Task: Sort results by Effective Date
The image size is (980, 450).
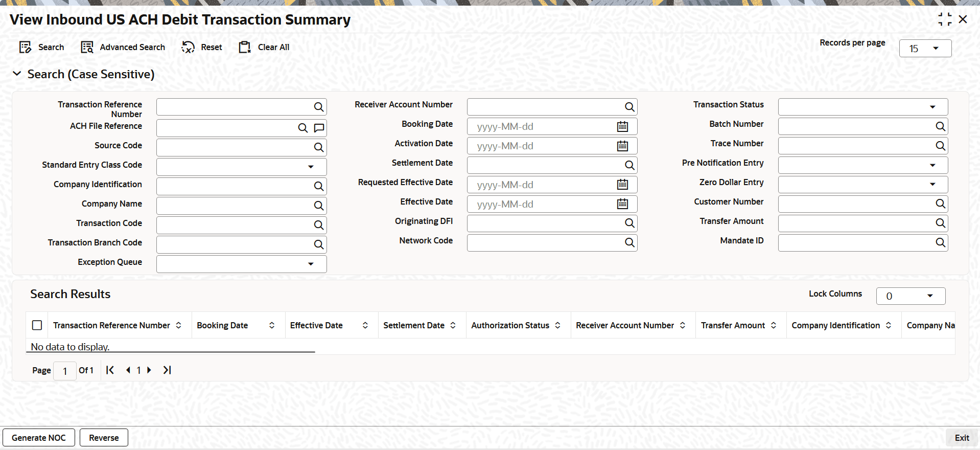Action: (x=365, y=325)
